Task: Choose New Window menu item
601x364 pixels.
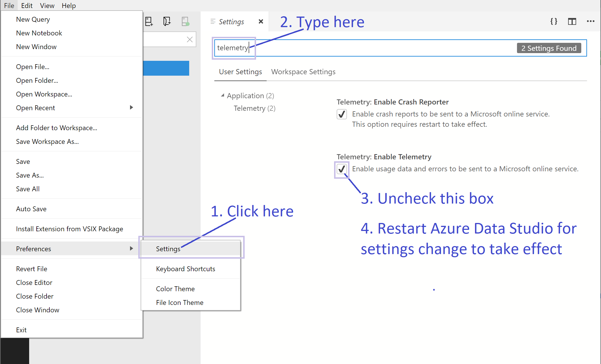Action: tap(72, 47)
